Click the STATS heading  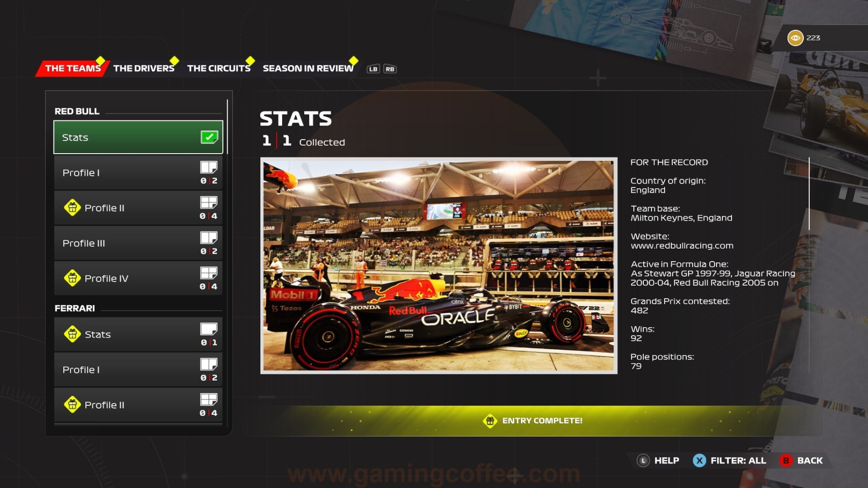(x=296, y=119)
